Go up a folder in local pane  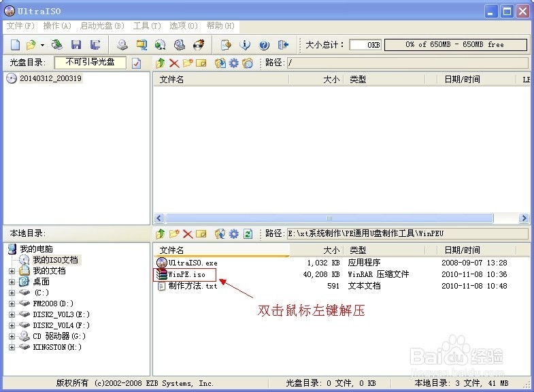tap(160, 234)
